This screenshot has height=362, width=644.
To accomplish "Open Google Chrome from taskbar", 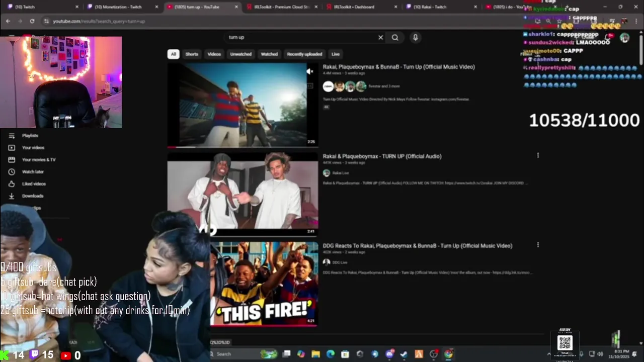I will (x=448, y=354).
